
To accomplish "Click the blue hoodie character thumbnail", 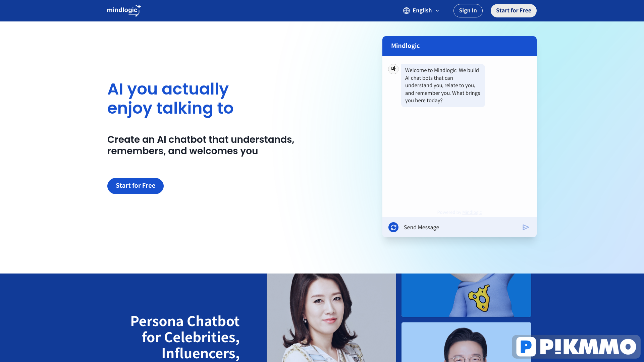I will 466,295.
